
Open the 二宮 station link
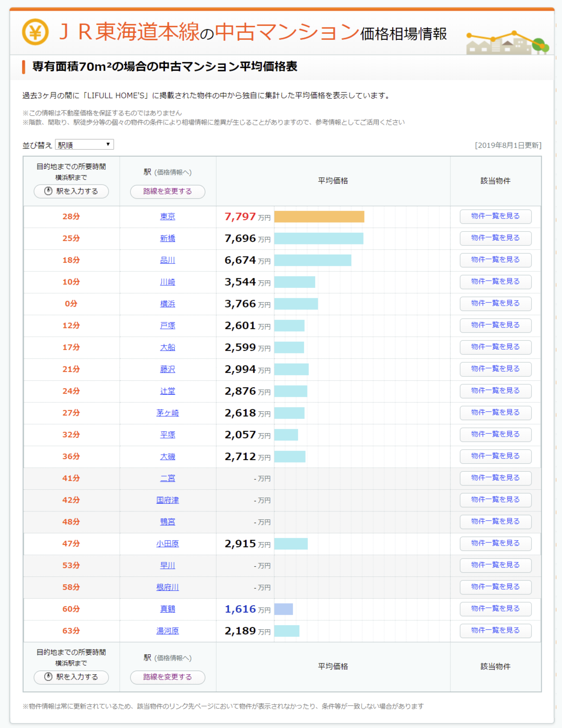[167, 478]
